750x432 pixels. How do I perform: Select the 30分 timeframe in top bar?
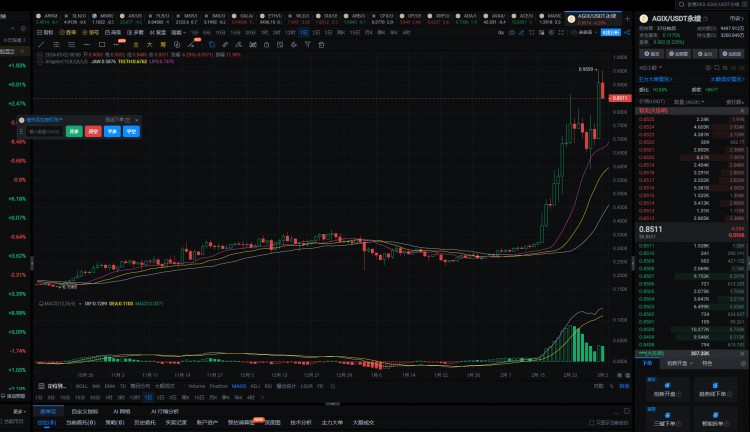[250, 33]
